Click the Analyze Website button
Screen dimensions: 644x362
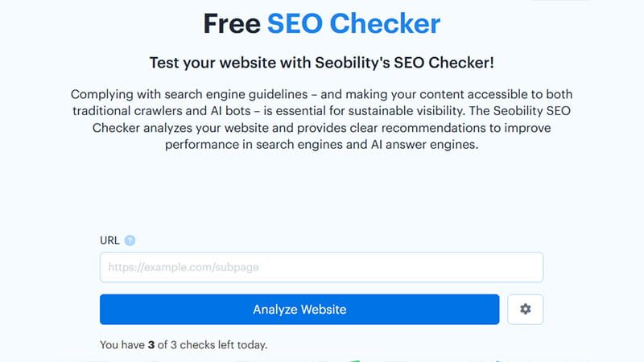pyautogui.click(x=299, y=309)
